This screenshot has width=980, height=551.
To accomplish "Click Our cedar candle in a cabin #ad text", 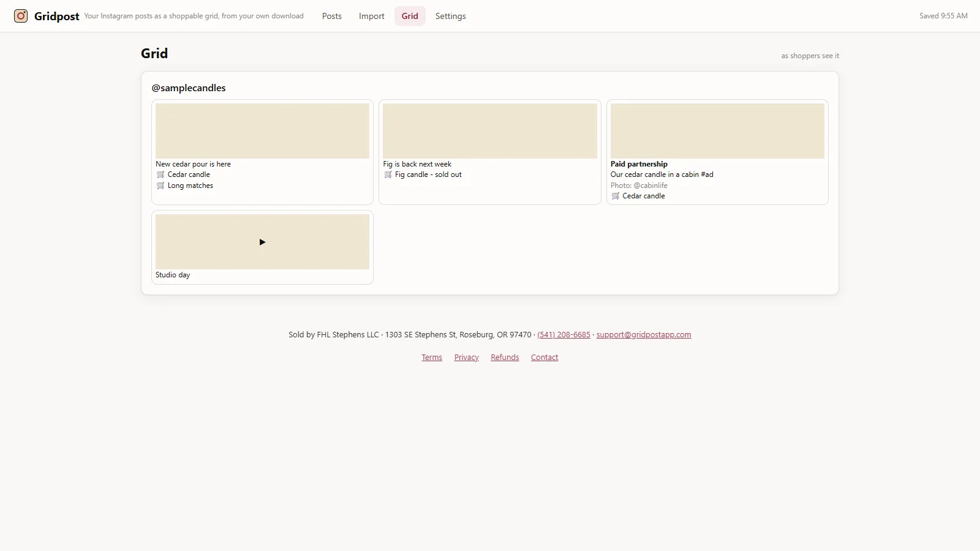I will [x=662, y=174].
